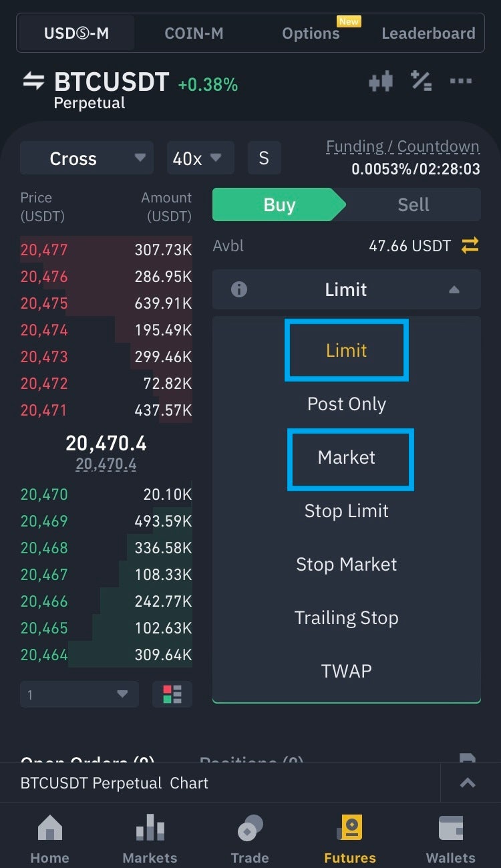The width and height of the screenshot is (501, 868).
Task: Open the Cross margin mode dropdown
Action: 87,158
